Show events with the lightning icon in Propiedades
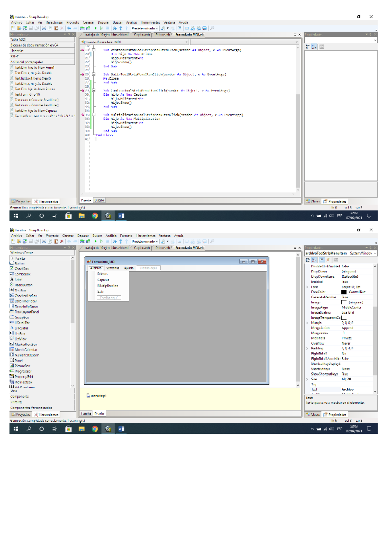This screenshot has height=554, width=392. (328, 260)
